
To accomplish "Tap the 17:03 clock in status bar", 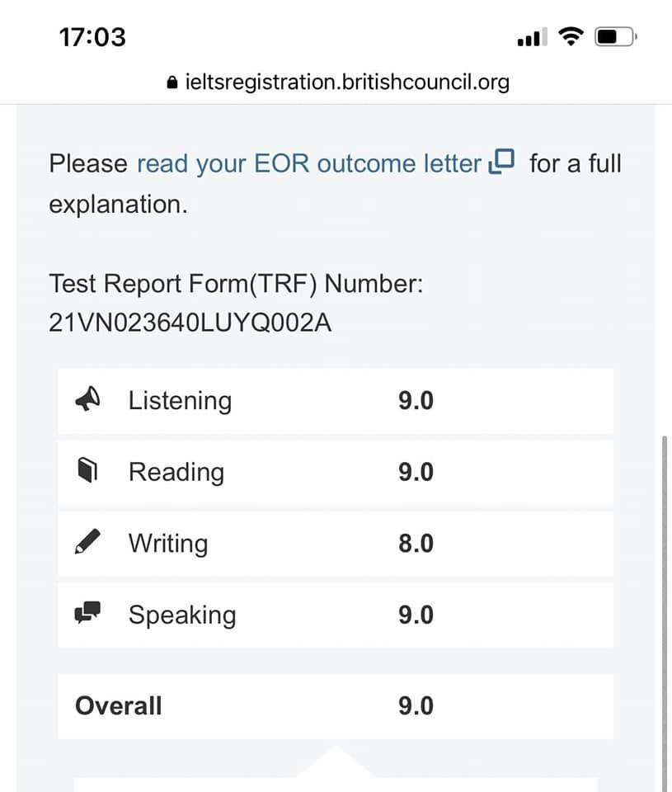I will point(92,37).
